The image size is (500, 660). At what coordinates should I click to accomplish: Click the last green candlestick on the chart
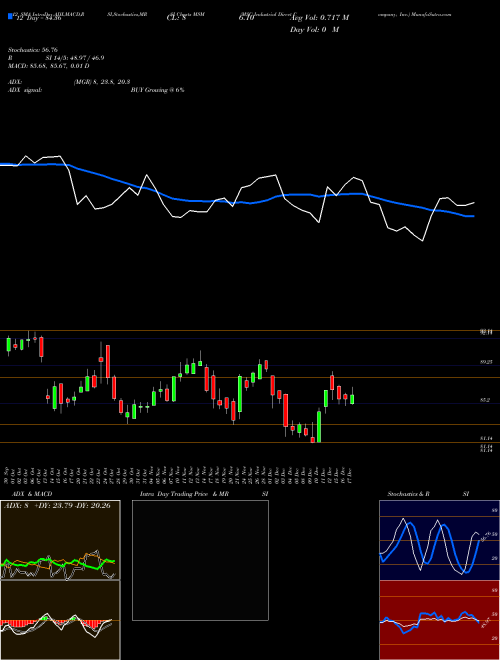pyautogui.click(x=352, y=399)
